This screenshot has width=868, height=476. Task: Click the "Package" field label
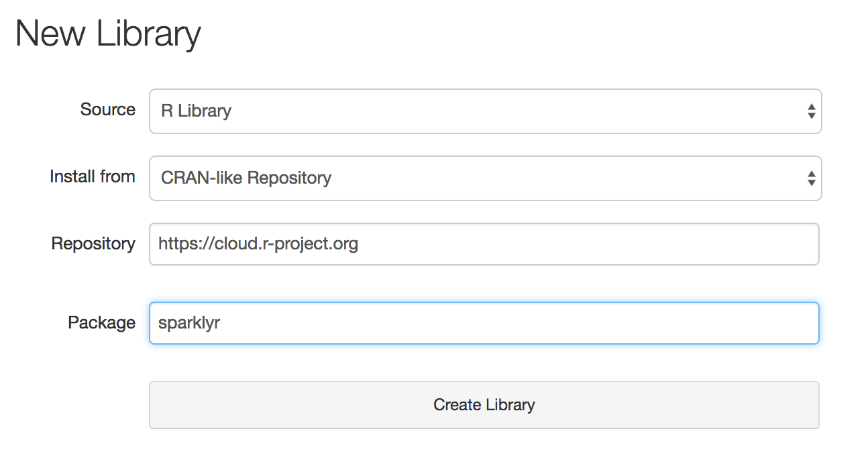pos(101,323)
